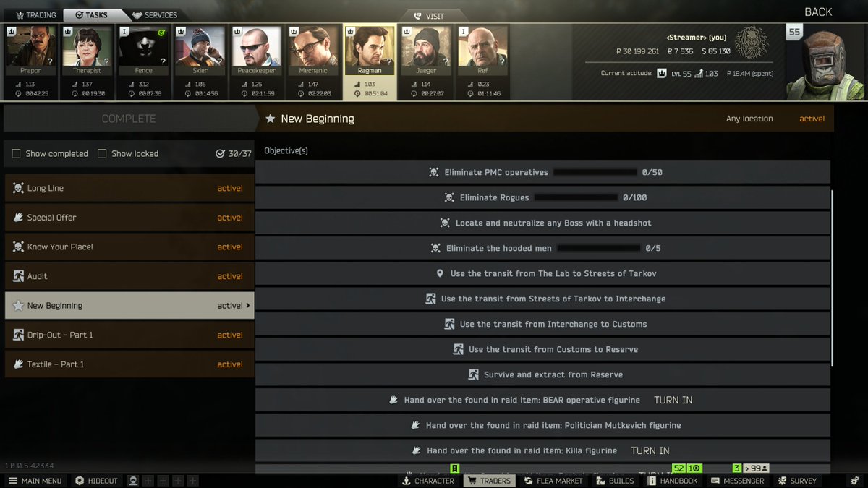
Task: Click the exit icon beside Audit
Action: (18, 276)
